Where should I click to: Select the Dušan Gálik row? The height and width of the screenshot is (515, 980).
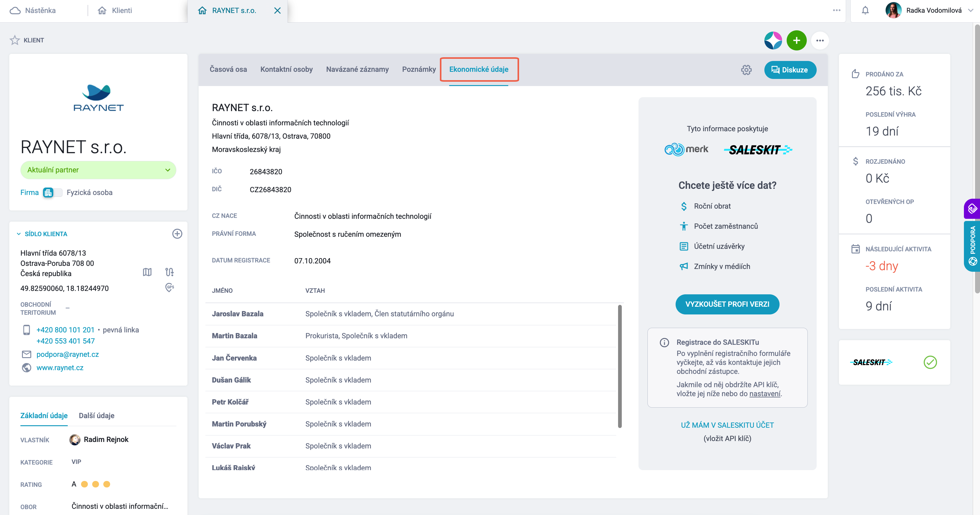tap(411, 380)
